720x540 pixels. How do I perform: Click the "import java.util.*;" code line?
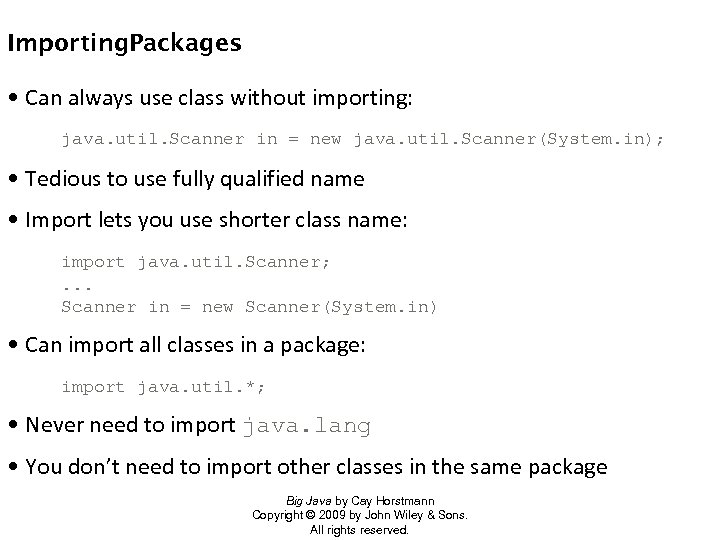(164, 387)
